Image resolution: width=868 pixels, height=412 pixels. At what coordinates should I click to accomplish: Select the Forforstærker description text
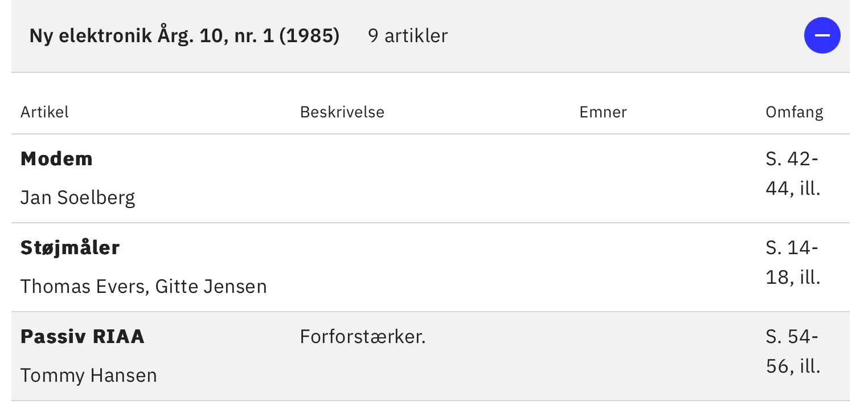(363, 336)
